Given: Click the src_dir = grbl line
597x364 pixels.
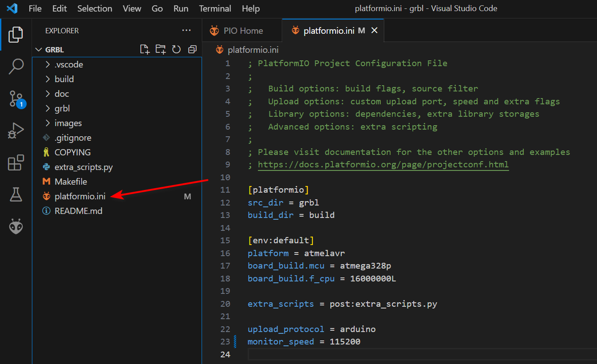Looking at the screenshot, I should coord(284,203).
